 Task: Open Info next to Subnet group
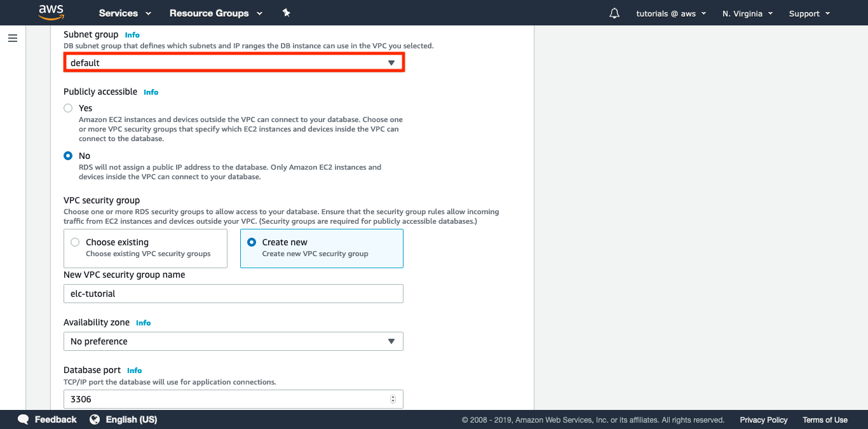pyautogui.click(x=132, y=35)
